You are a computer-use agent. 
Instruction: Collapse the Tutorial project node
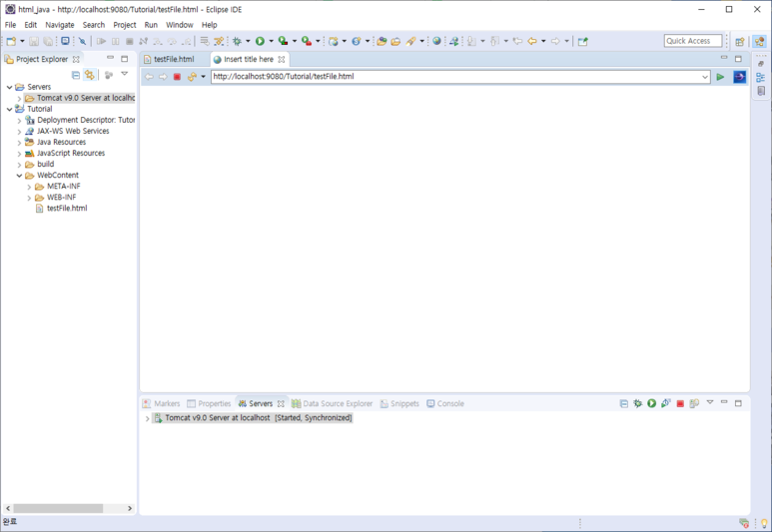(9, 109)
